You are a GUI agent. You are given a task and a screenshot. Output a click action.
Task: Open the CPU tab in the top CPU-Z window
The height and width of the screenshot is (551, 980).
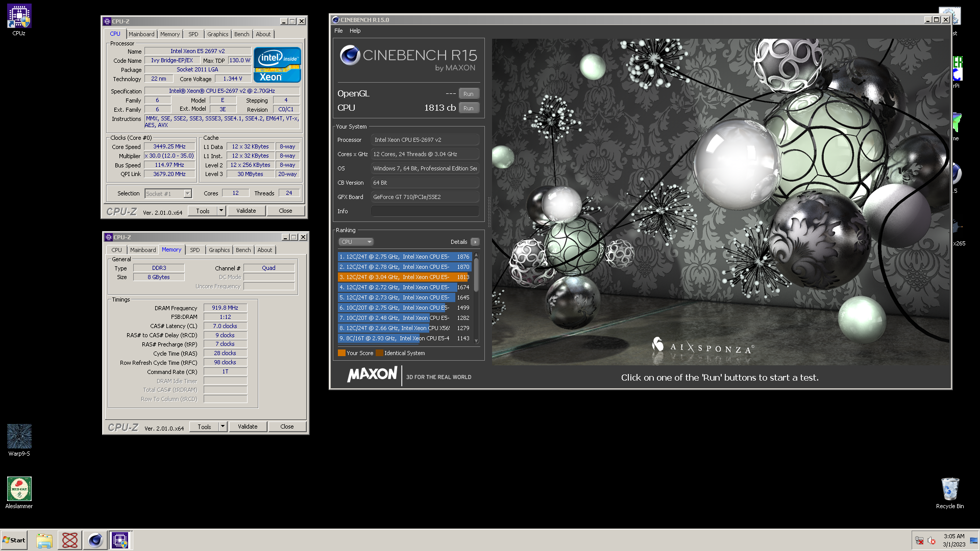(115, 34)
